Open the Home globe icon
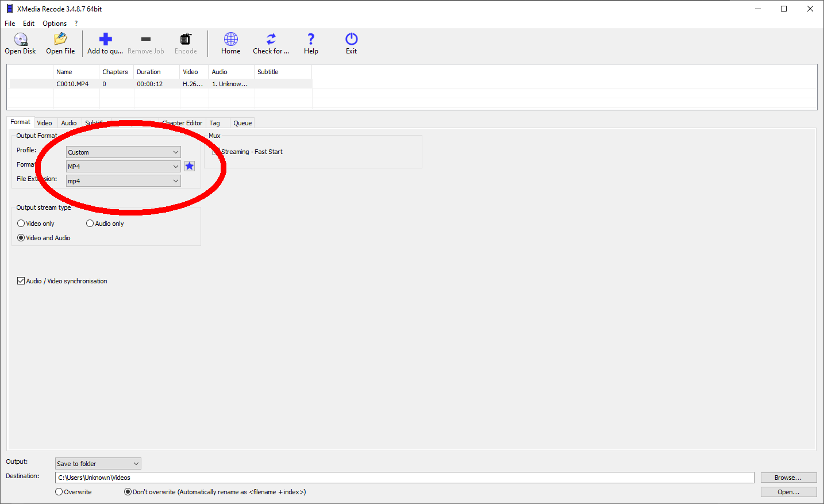Image resolution: width=824 pixels, height=504 pixels. [231, 39]
